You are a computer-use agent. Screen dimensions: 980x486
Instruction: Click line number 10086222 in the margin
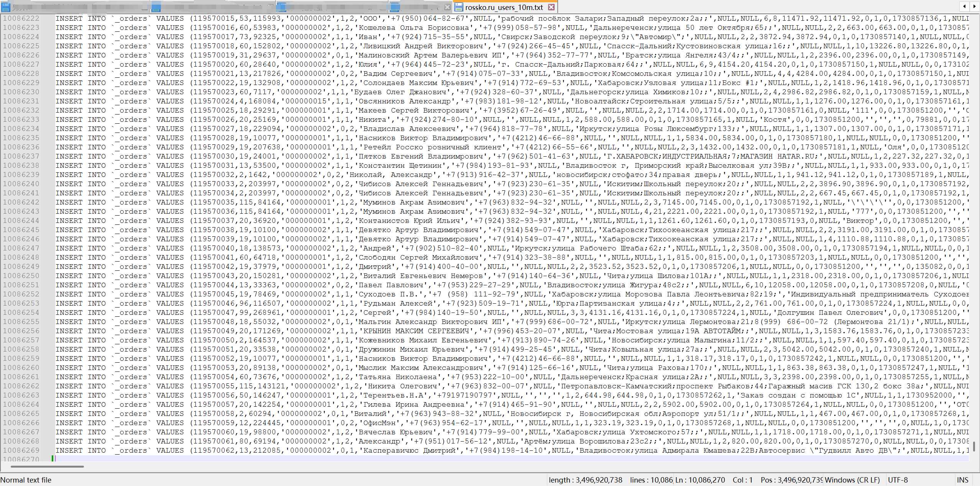[x=21, y=18]
